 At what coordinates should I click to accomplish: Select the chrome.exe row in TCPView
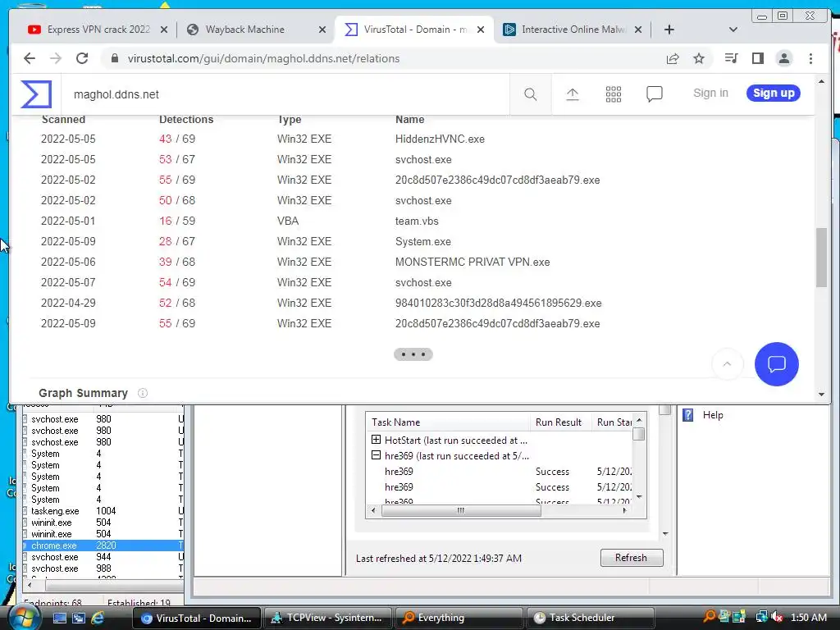coord(103,546)
